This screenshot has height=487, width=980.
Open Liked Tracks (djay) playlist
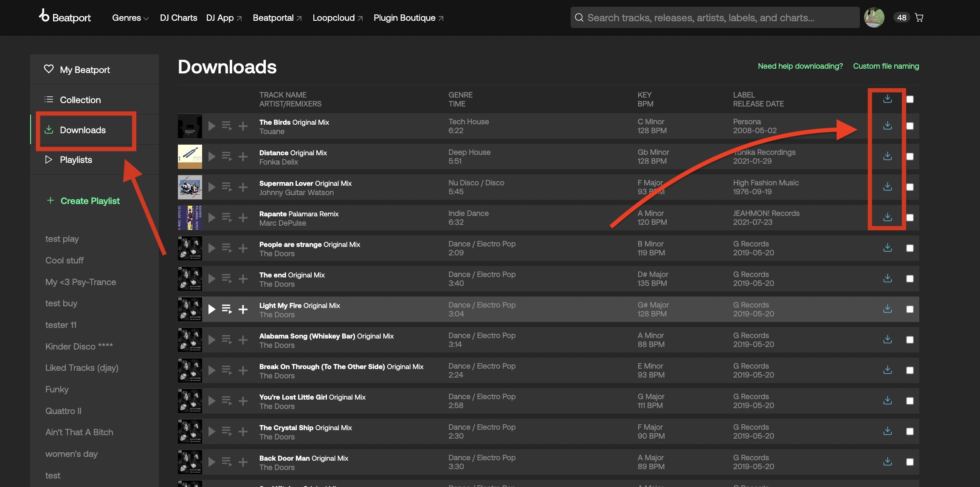tap(82, 368)
